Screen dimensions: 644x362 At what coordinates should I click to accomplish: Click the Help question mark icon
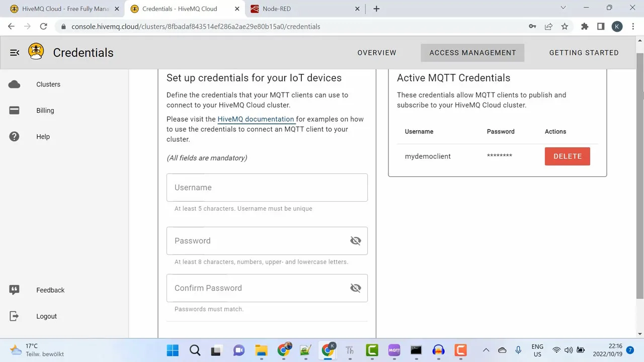[x=14, y=137]
